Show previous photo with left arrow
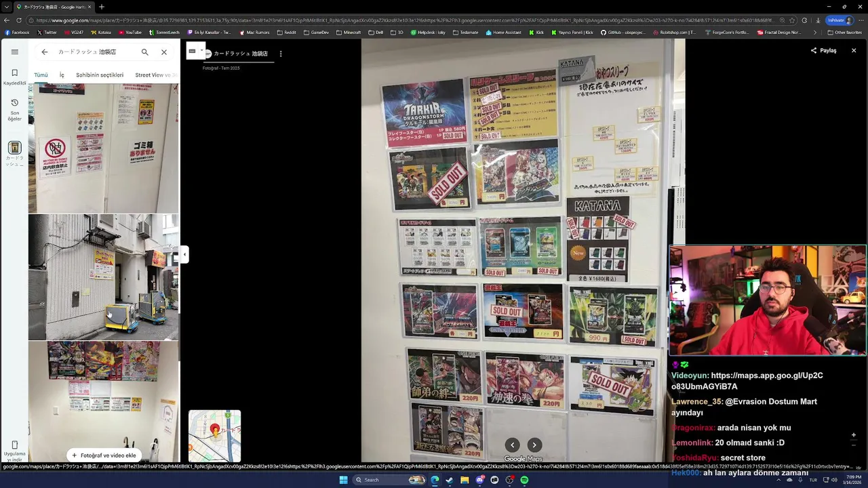Viewport: 868px width, 488px height. point(512,445)
